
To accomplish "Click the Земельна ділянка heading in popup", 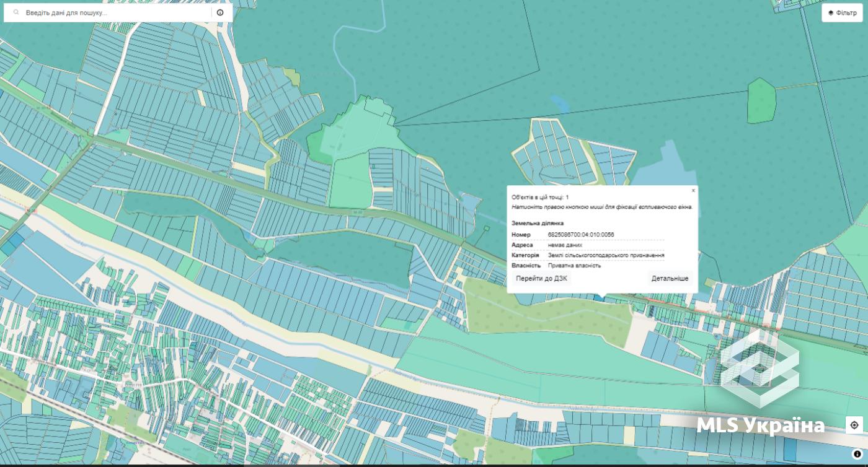I will (x=538, y=223).
